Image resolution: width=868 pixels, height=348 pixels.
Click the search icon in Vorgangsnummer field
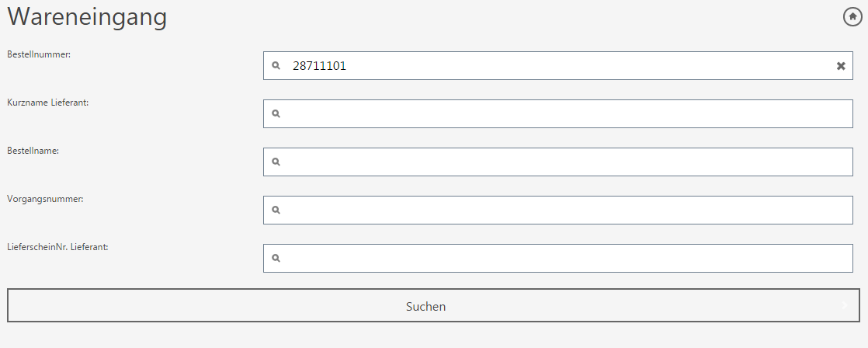coord(276,211)
